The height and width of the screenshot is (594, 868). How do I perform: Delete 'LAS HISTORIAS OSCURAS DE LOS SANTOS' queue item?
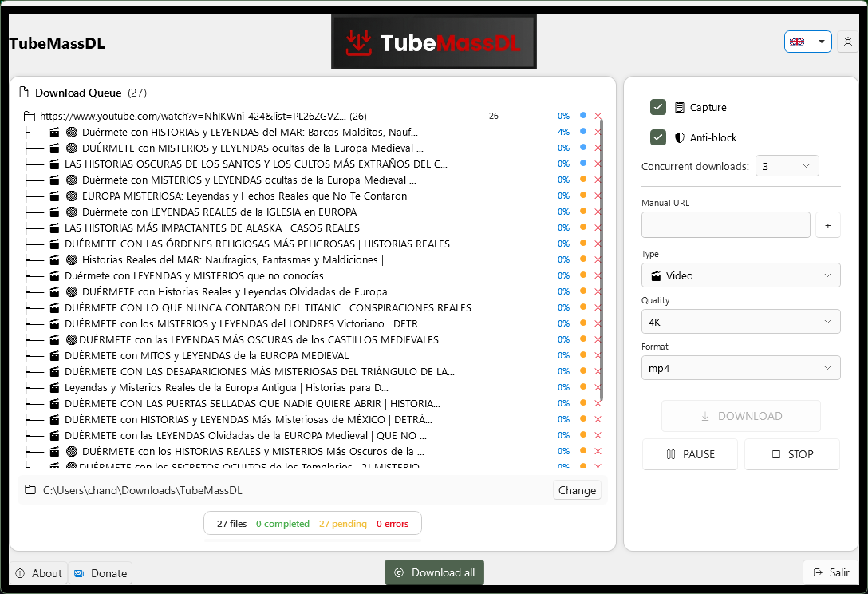598,164
